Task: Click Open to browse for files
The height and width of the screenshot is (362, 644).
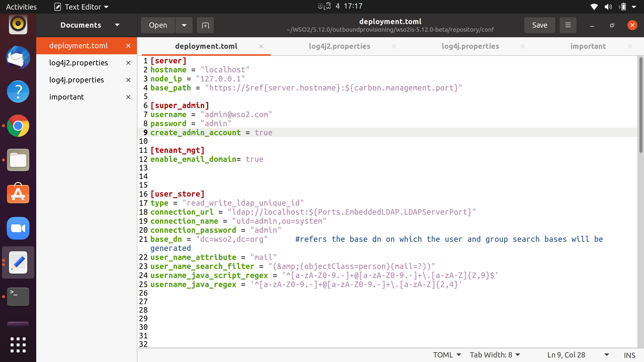Action: coord(158,25)
